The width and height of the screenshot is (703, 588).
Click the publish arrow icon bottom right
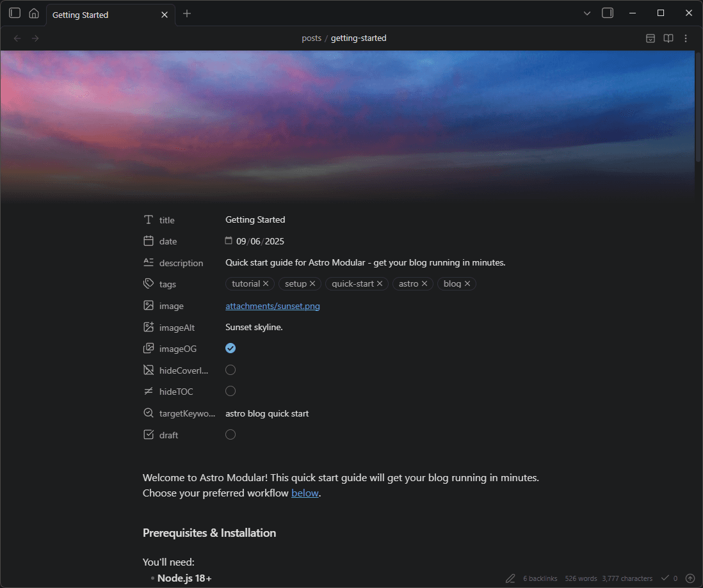pyautogui.click(x=690, y=578)
